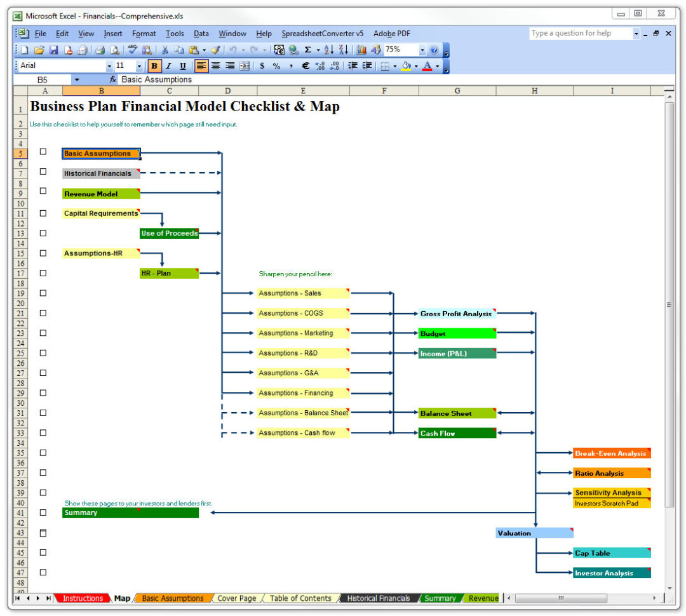Viewport: 686px width, 616px height.
Task: Click the AutoSum icon
Action: tap(307, 50)
